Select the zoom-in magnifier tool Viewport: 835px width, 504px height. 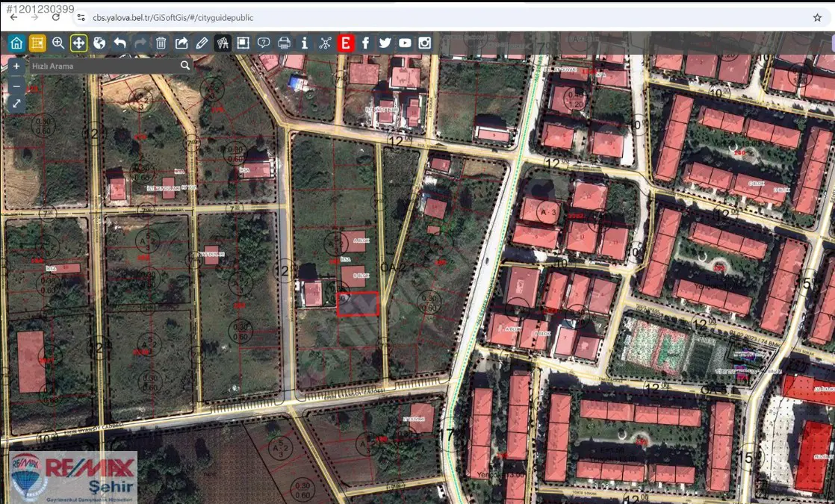[58, 43]
